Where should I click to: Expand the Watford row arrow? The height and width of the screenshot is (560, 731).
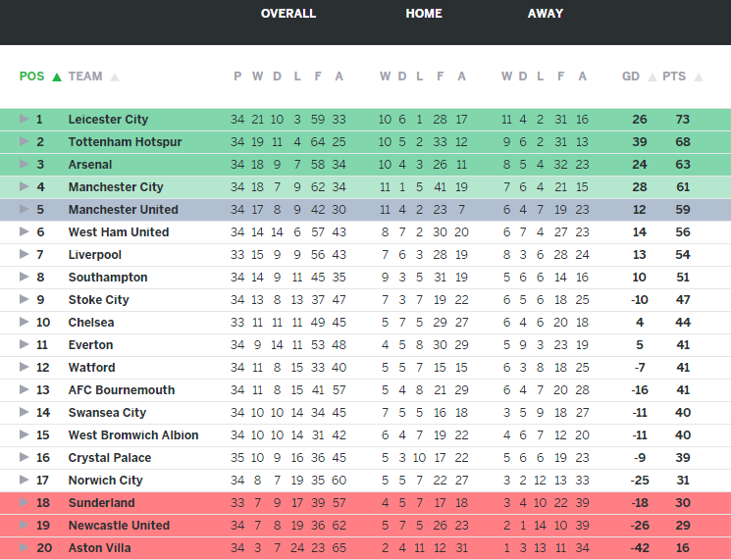25,368
